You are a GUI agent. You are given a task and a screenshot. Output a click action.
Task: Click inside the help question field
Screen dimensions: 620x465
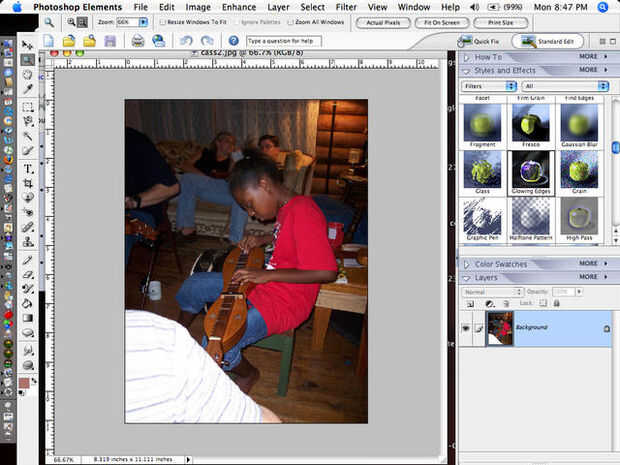284,41
